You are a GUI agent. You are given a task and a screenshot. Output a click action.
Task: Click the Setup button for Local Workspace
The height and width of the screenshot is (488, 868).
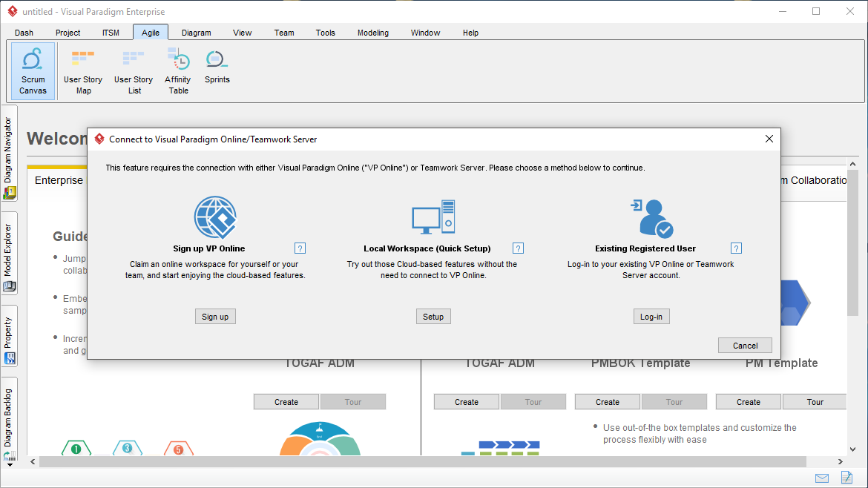point(433,317)
